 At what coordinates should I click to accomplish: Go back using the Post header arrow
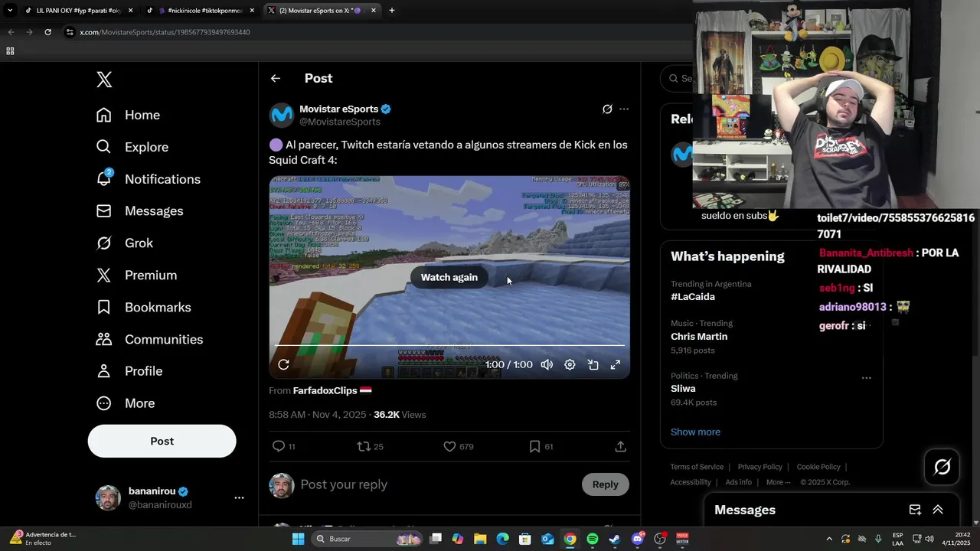[x=276, y=78]
